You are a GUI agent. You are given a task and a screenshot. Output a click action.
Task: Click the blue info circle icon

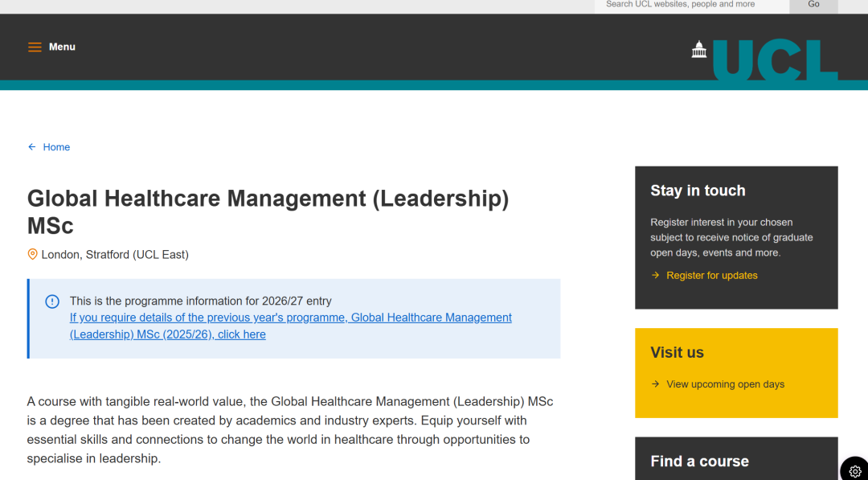click(52, 302)
